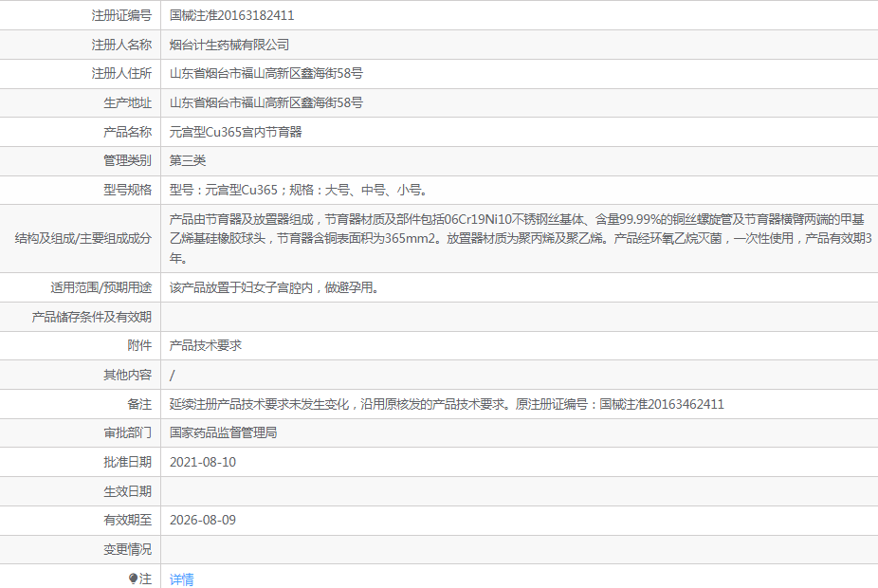
Task: Click the 批准日期 label
Action: tap(128, 463)
